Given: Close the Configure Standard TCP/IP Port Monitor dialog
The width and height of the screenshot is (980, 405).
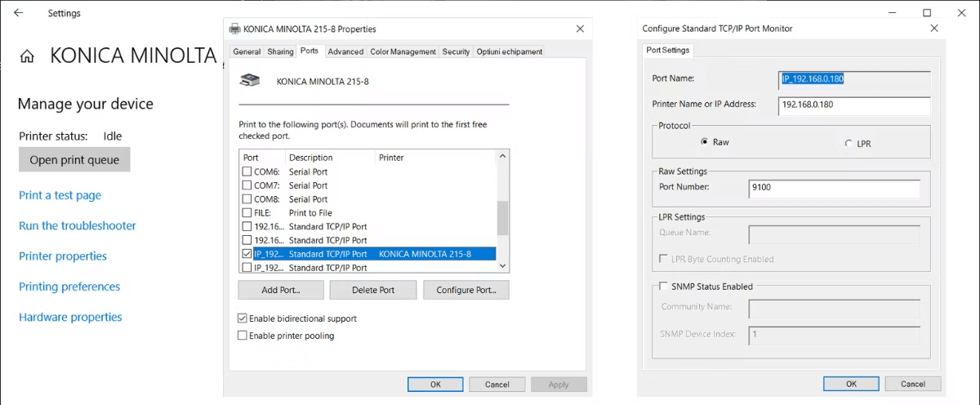Looking at the screenshot, I should pyautogui.click(x=934, y=29).
